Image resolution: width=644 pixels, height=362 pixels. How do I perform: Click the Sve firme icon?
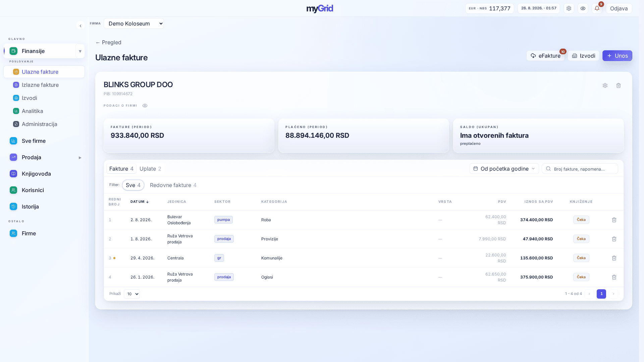[x=13, y=141]
